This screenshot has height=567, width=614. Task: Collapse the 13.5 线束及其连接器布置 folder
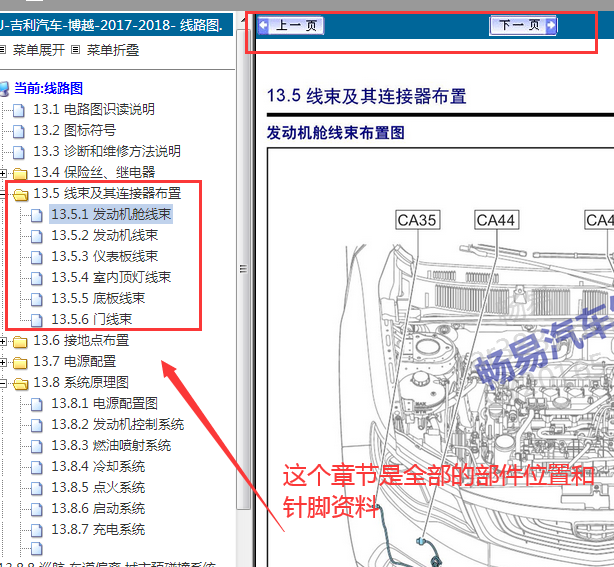pyautogui.click(x=2, y=193)
